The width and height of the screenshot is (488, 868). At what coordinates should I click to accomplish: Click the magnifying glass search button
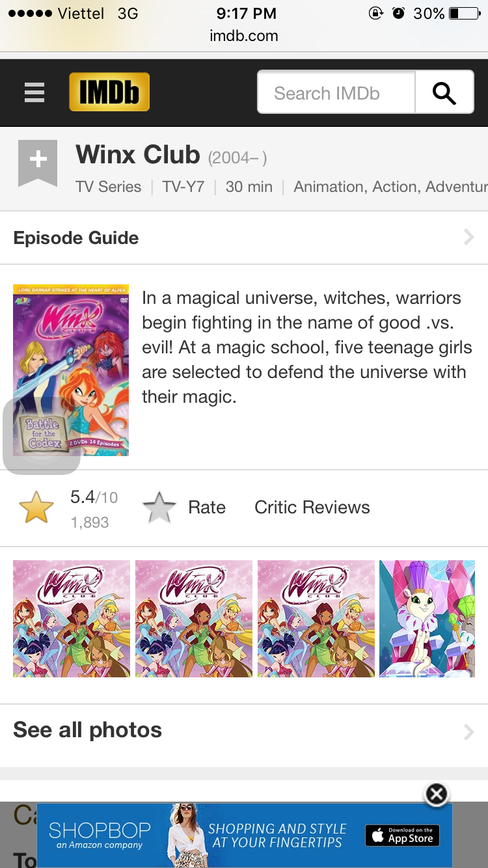coord(444,92)
